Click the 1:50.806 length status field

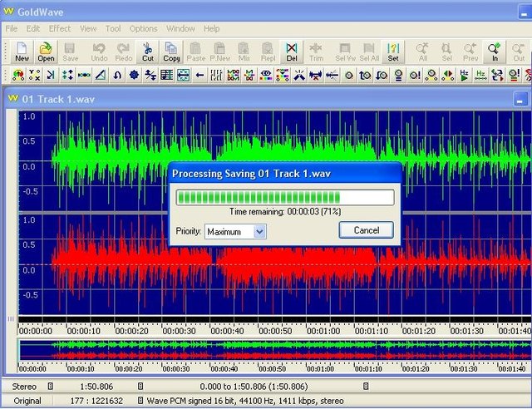96,387
